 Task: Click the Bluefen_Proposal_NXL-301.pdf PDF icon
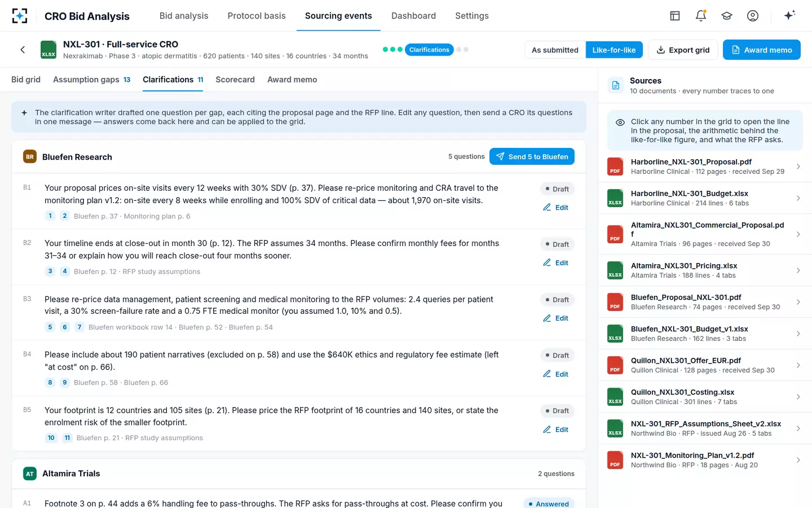[615, 302]
